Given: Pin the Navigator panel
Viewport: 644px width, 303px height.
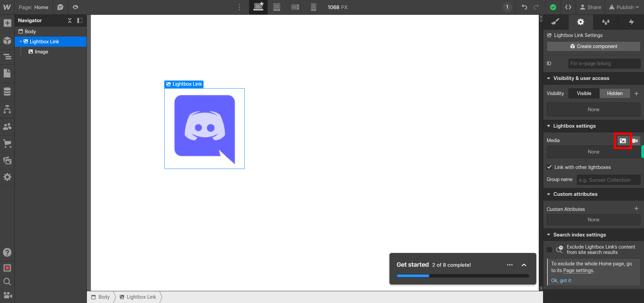Looking at the screenshot, I should (80, 20).
